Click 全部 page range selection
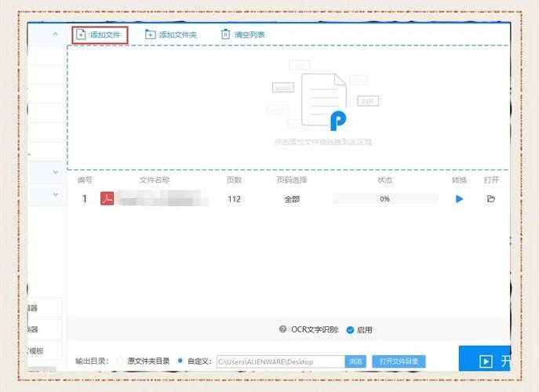Screen dimensions: 539x392 292,199
